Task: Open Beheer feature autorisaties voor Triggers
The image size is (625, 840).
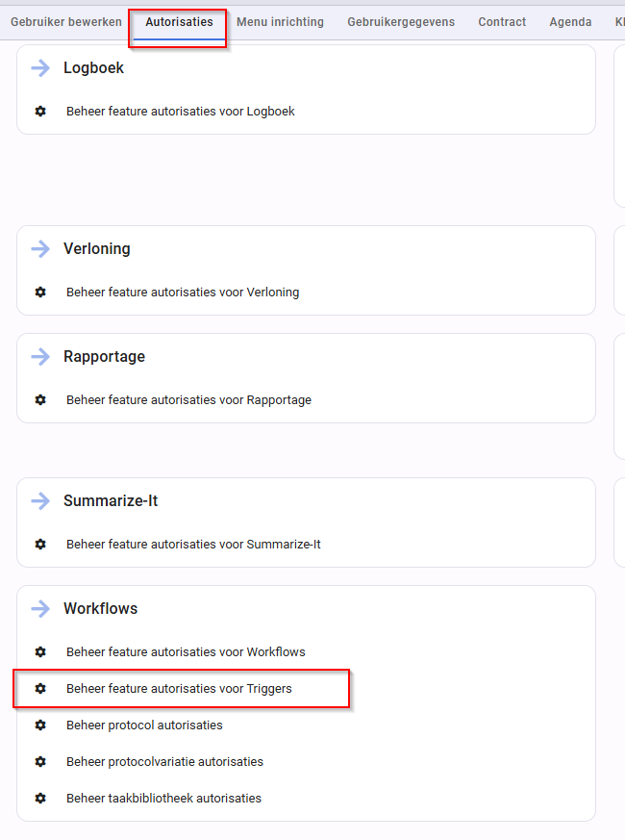Action: [x=179, y=688]
